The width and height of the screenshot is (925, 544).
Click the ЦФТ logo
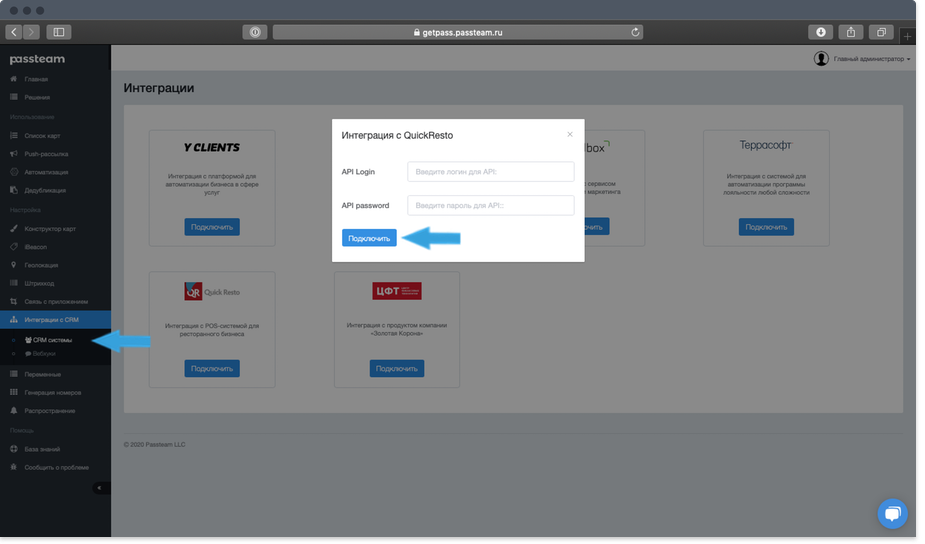[x=397, y=291]
